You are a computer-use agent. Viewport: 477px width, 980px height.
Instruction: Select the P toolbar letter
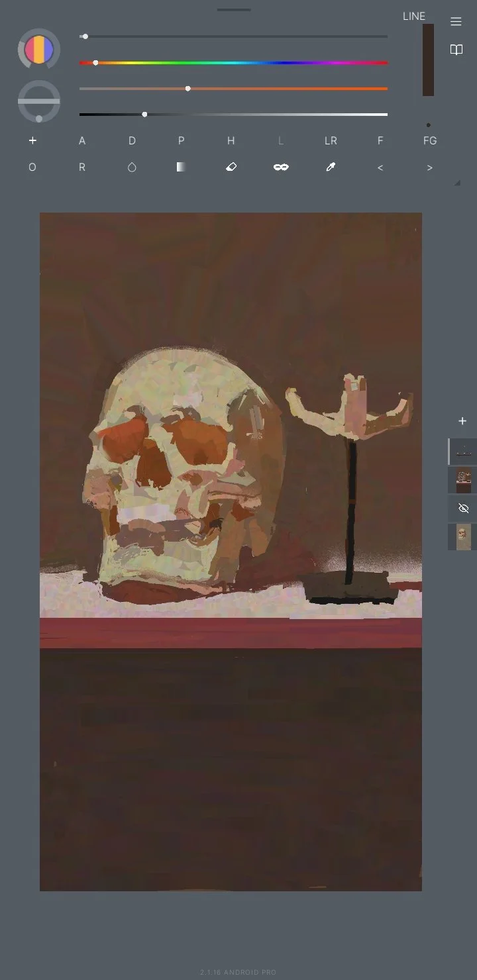click(182, 140)
